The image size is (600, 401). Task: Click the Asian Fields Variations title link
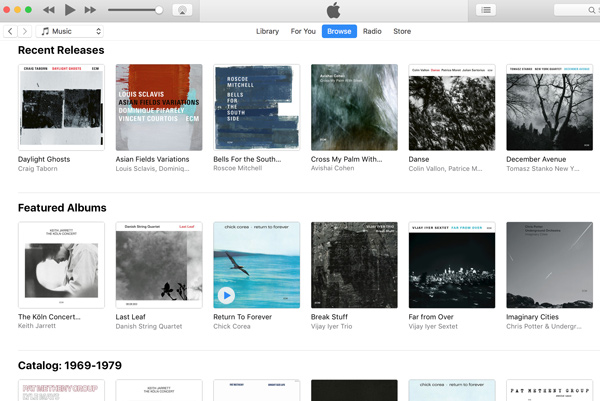pyautogui.click(x=152, y=159)
